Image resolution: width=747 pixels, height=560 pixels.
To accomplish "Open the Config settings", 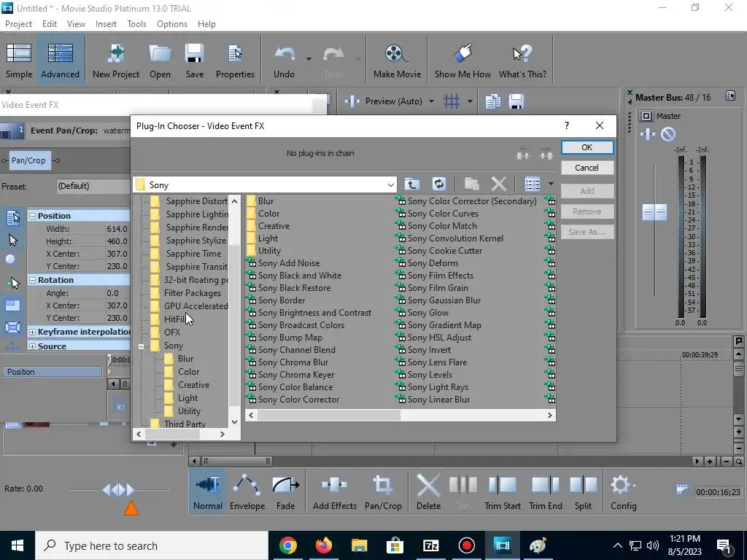I will click(623, 492).
